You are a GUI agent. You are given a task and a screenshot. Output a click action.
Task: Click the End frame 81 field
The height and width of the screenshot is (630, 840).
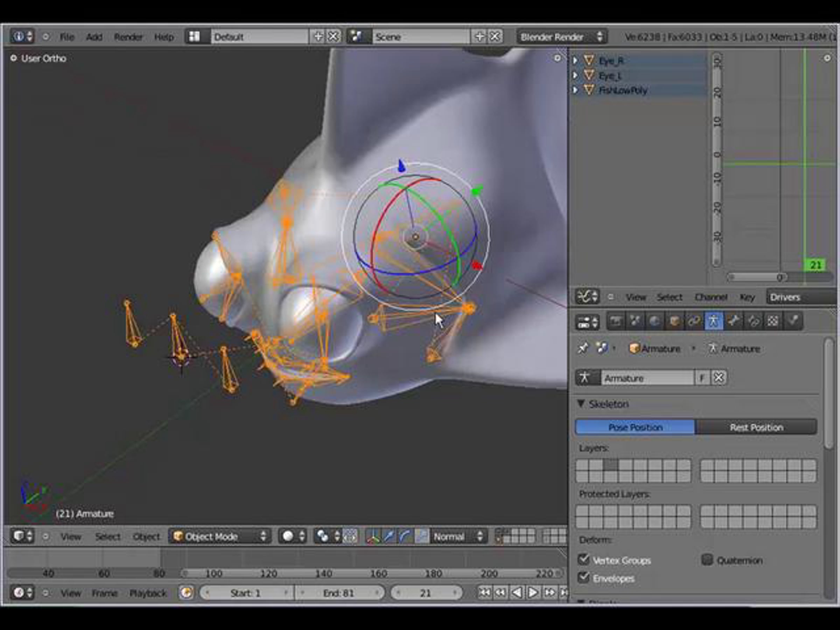[x=339, y=593]
